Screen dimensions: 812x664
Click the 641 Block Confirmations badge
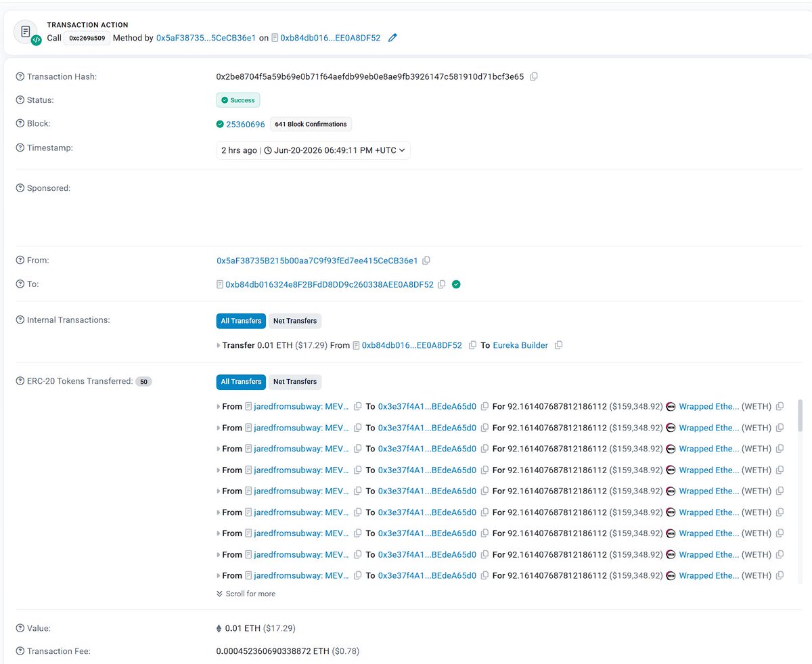click(311, 124)
